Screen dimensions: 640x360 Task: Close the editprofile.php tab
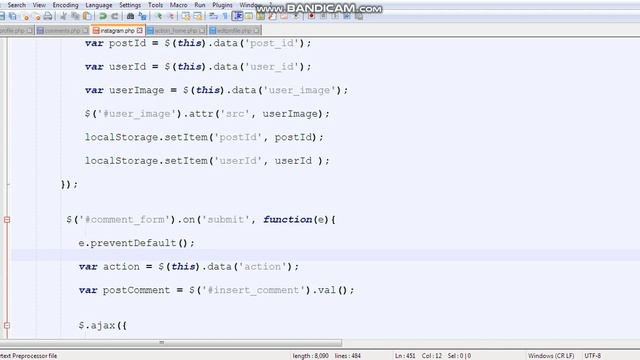[257, 31]
